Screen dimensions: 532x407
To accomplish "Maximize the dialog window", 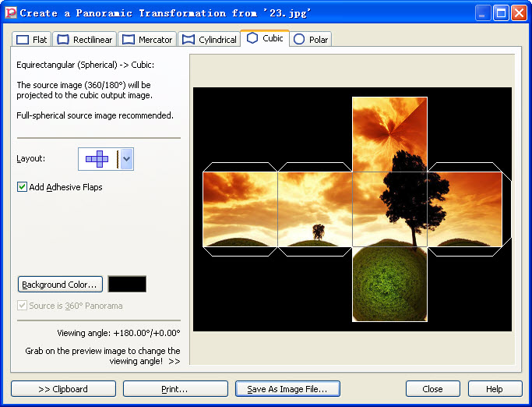I will tap(501, 13).
